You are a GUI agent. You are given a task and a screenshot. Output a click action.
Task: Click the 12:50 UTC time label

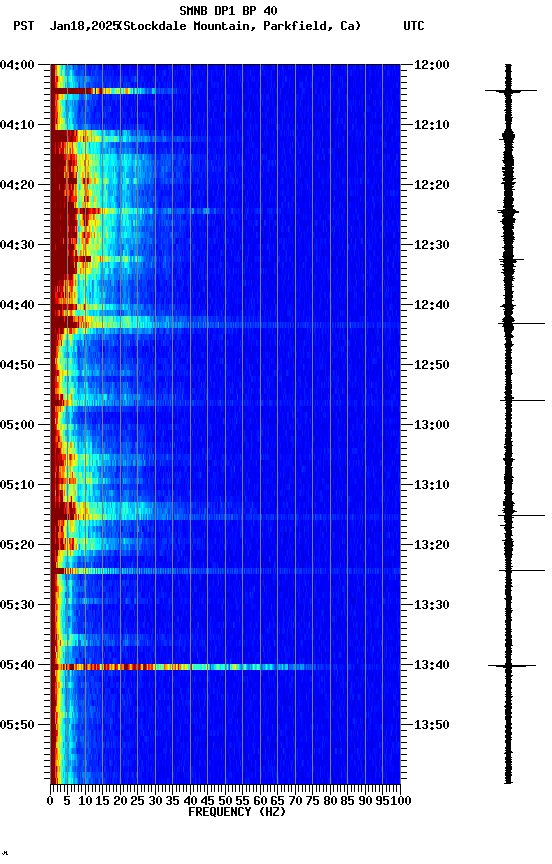click(x=432, y=365)
